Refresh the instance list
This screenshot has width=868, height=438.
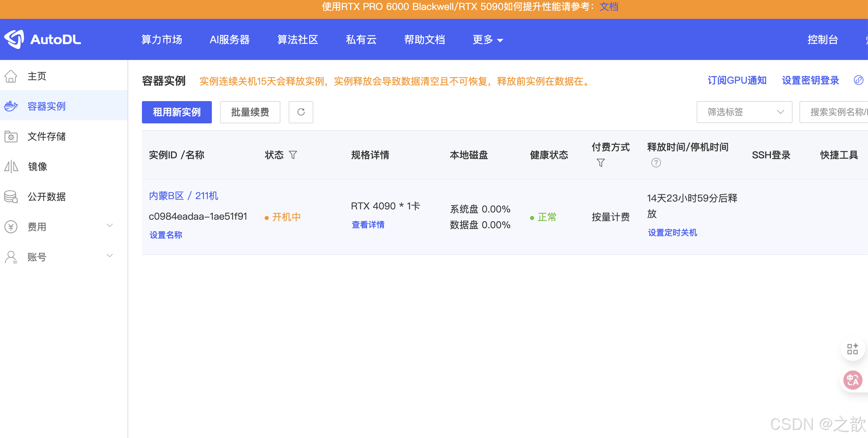pyautogui.click(x=301, y=112)
